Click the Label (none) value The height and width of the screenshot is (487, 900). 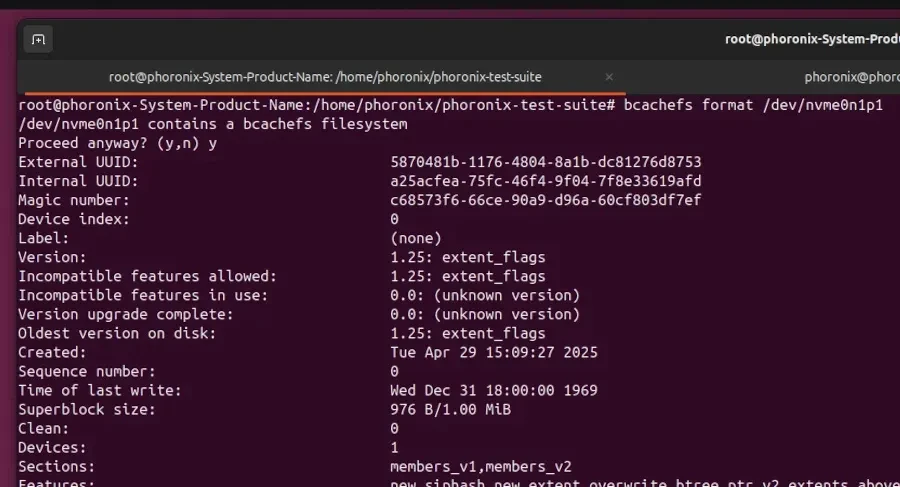tap(415, 238)
